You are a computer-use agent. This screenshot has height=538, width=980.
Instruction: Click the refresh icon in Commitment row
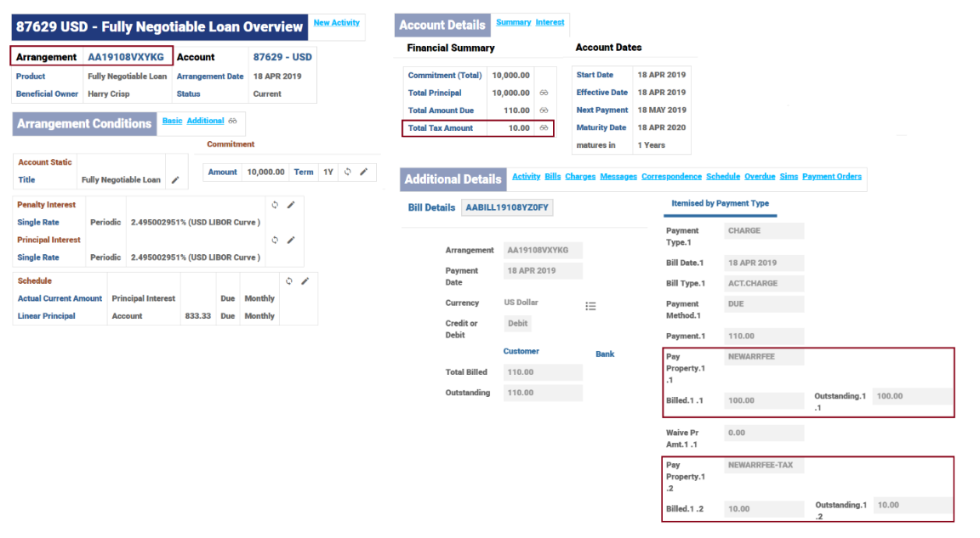pos(347,172)
